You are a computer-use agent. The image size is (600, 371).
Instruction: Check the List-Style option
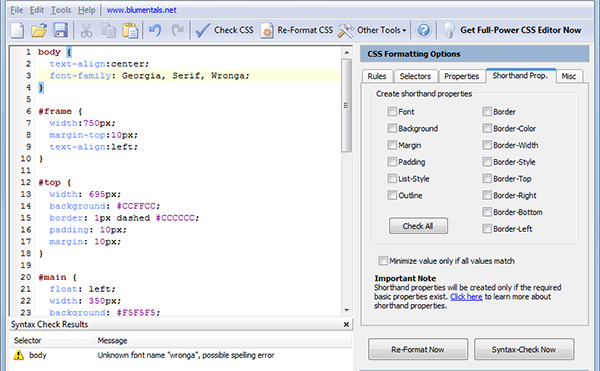[392, 179]
